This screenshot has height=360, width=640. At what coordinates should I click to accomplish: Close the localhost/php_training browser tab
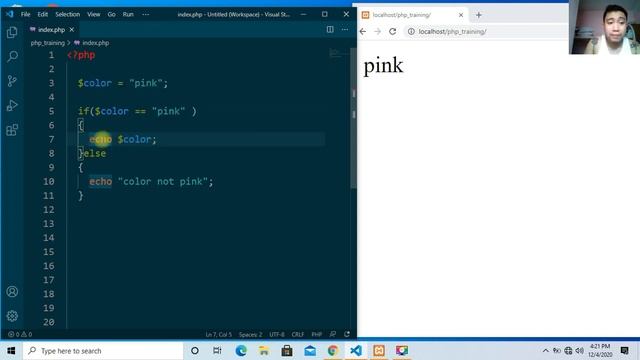(x=461, y=15)
